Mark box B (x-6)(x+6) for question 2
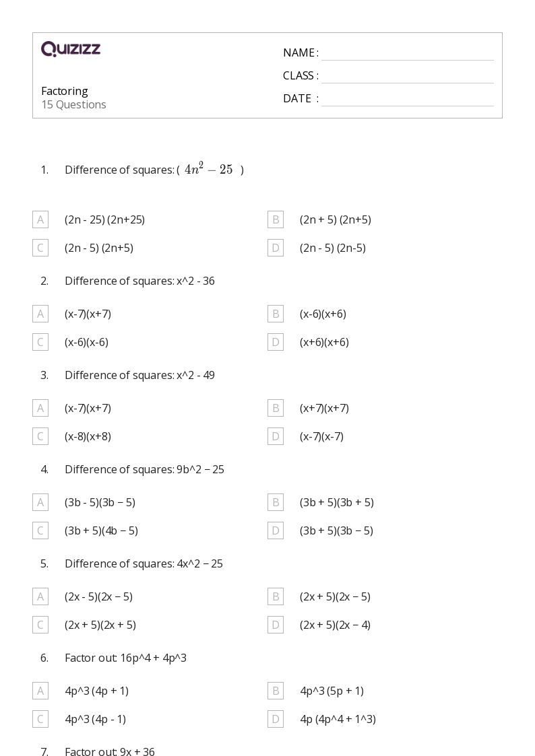 pyautogui.click(x=276, y=314)
